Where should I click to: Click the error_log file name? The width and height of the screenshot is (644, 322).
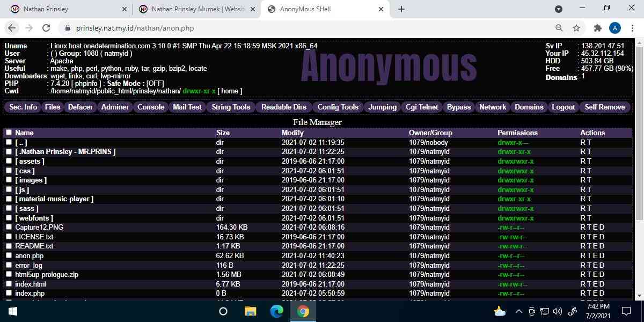(x=29, y=265)
